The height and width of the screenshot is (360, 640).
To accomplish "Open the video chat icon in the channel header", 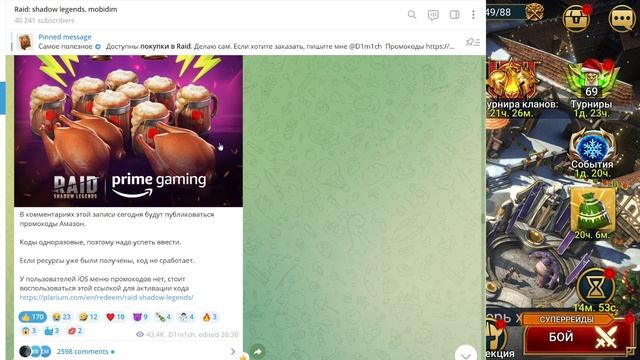I will pos(433,15).
